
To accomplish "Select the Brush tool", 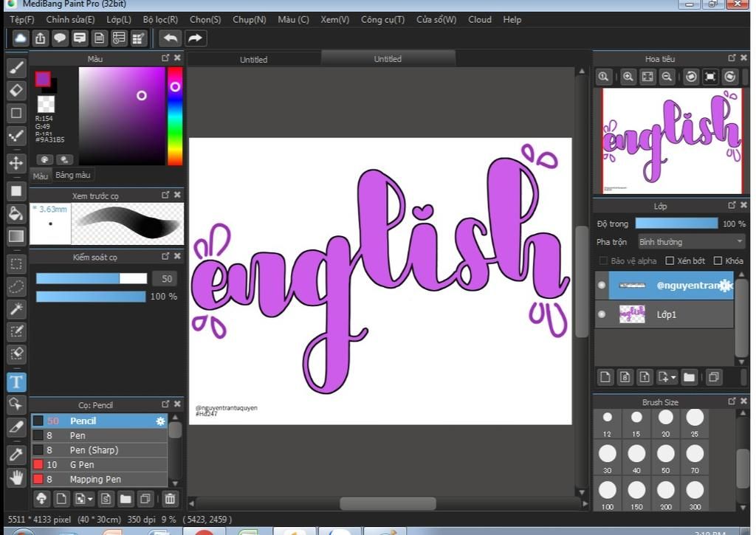I will (x=16, y=68).
